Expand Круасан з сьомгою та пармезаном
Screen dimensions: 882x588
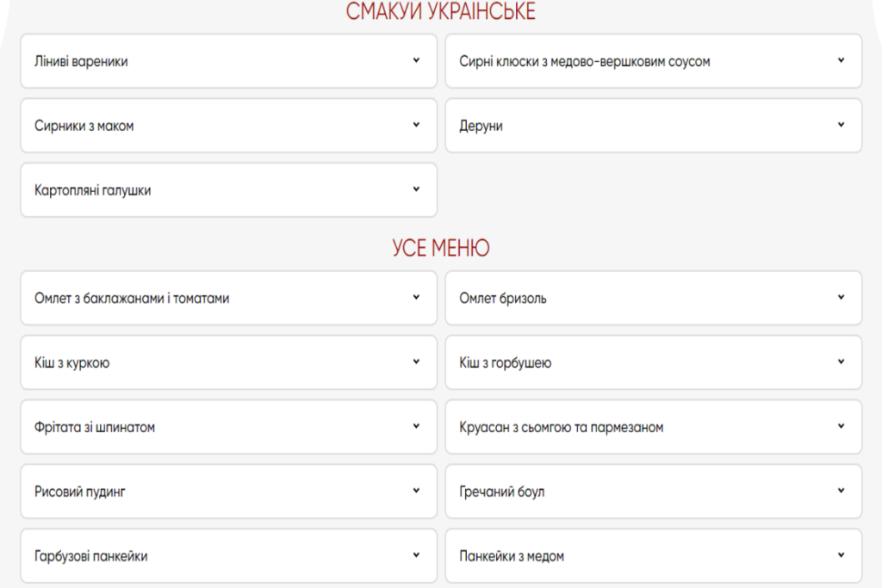[653, 427]
